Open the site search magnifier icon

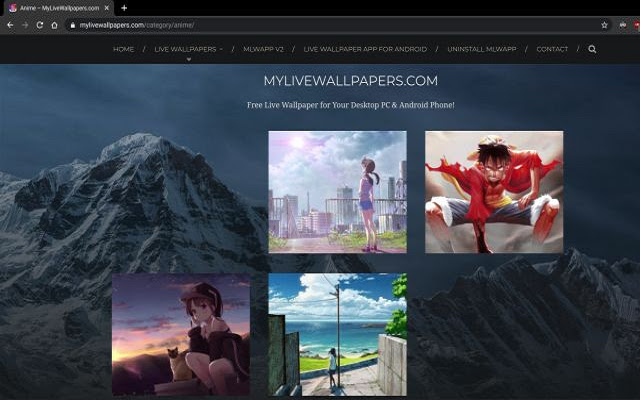592,49
